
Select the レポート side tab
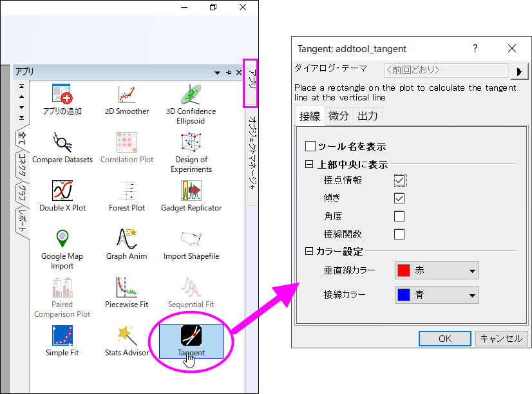(x=22, y=221)
